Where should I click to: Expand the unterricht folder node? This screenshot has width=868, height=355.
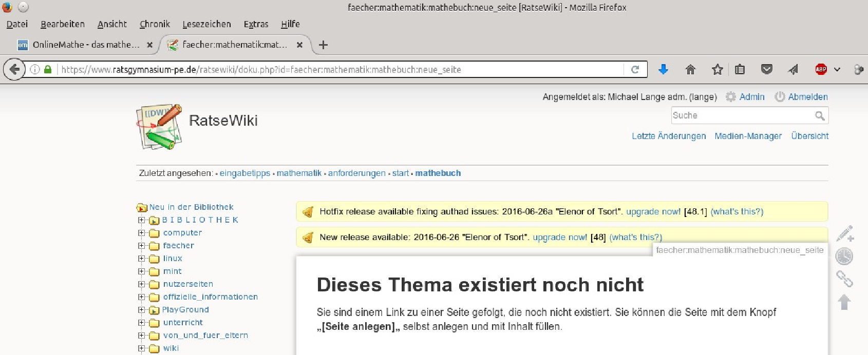click(141, 323)
